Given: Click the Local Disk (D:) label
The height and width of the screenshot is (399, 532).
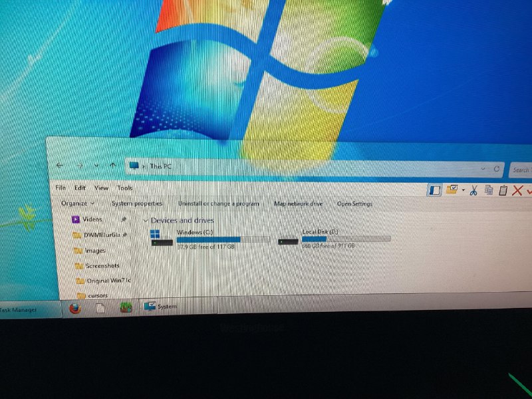Looking at the screenshot, I should (x=321, y=231).
